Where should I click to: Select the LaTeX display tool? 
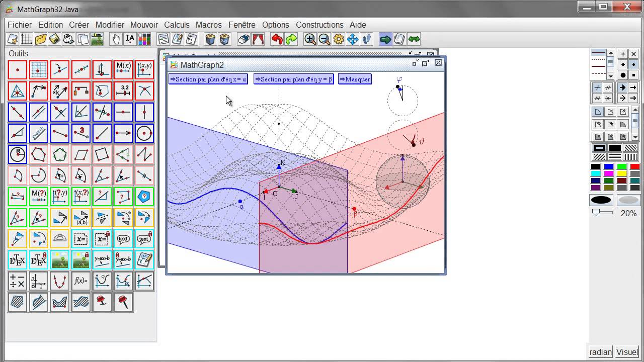(x=18, y=260)
